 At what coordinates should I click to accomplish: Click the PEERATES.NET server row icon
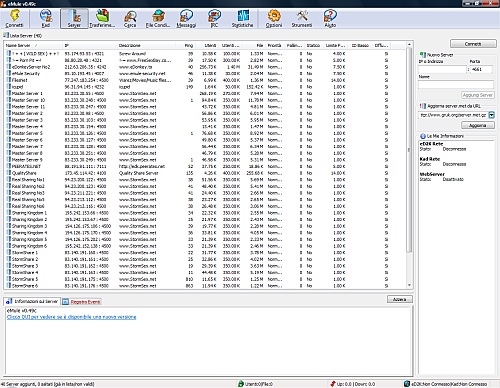(x=9, y=166)
